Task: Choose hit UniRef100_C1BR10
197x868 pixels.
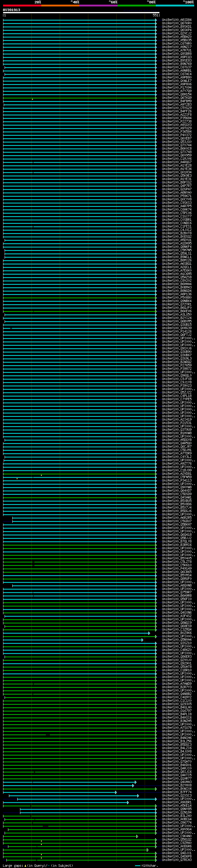Action: point(176,670)
